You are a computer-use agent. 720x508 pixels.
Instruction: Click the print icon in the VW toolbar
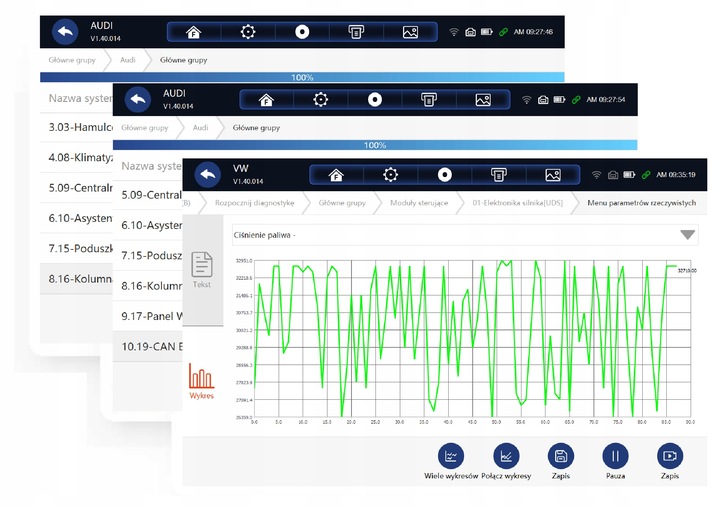click(x=499, y=175)
